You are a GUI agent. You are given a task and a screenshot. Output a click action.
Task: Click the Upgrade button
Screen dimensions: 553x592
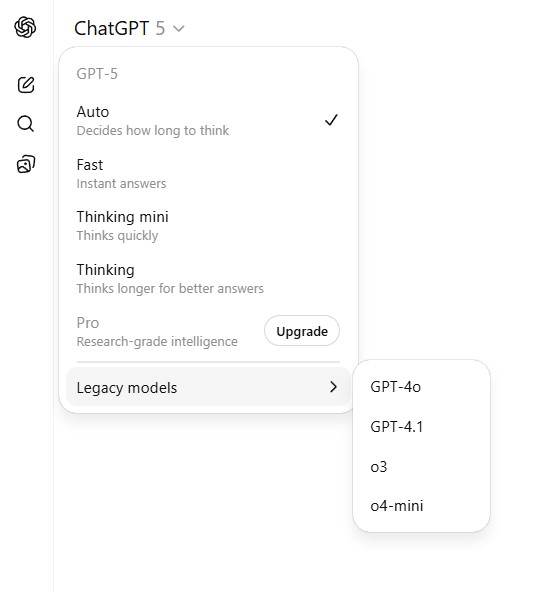pyautogui.click(x=302, y=331)
